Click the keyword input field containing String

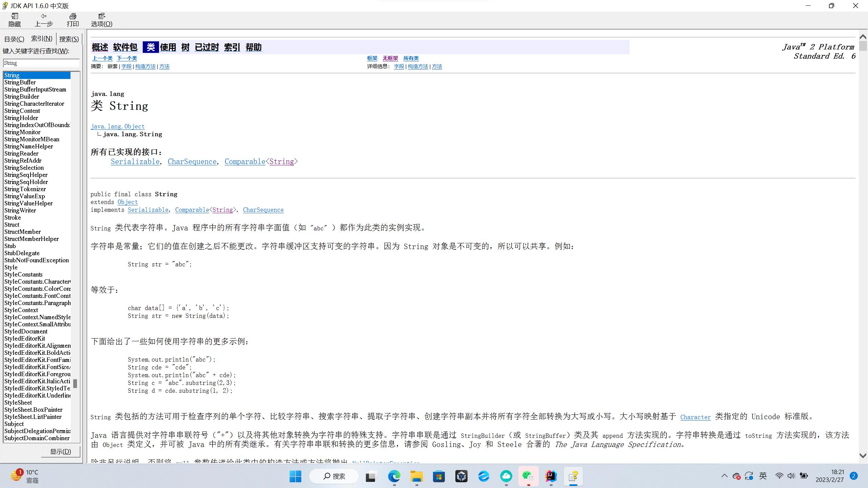point(41,63)
